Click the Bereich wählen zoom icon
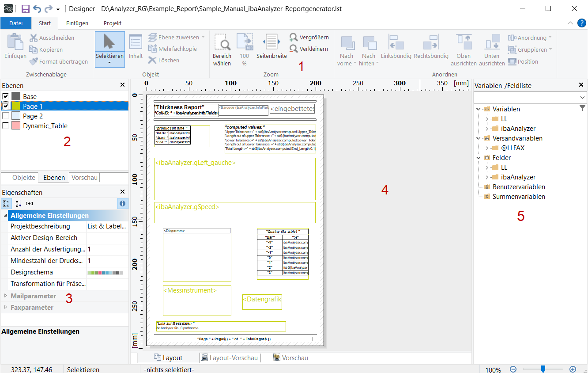This screenshot has height=373, width=588. pyautogui.click(x=222, y=43)
